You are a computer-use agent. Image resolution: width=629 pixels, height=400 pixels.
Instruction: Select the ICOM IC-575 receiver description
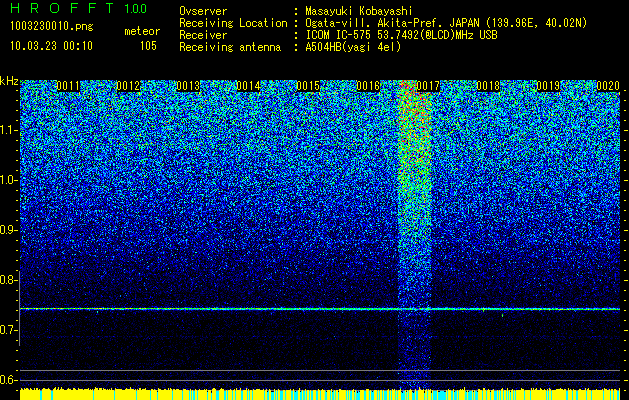(401, 35)
